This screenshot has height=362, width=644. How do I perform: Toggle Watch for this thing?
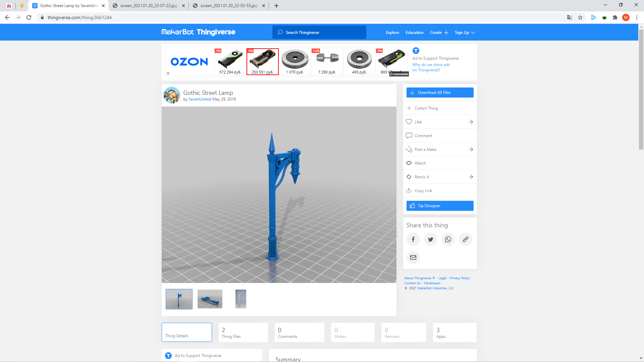tap(420, 163)
